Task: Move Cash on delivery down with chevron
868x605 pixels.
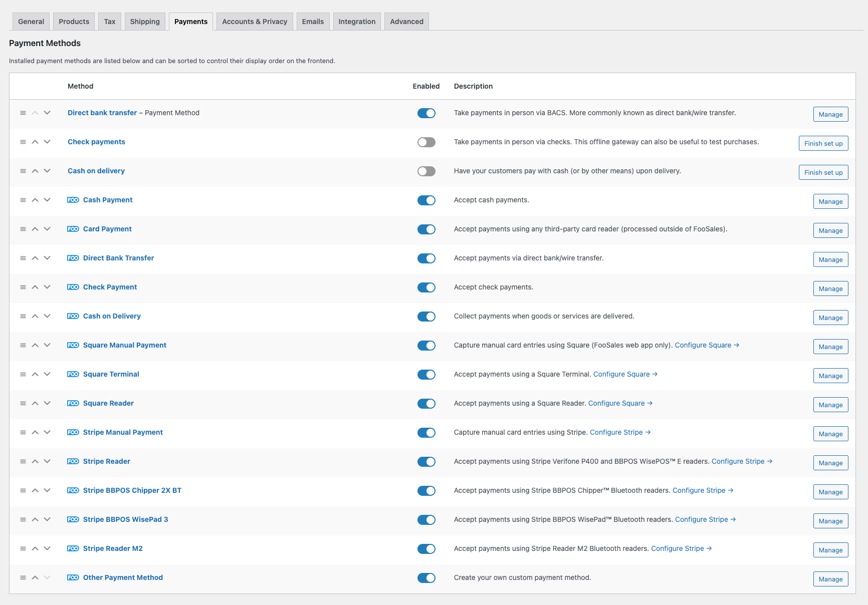Action: click(x=47, y=171)
